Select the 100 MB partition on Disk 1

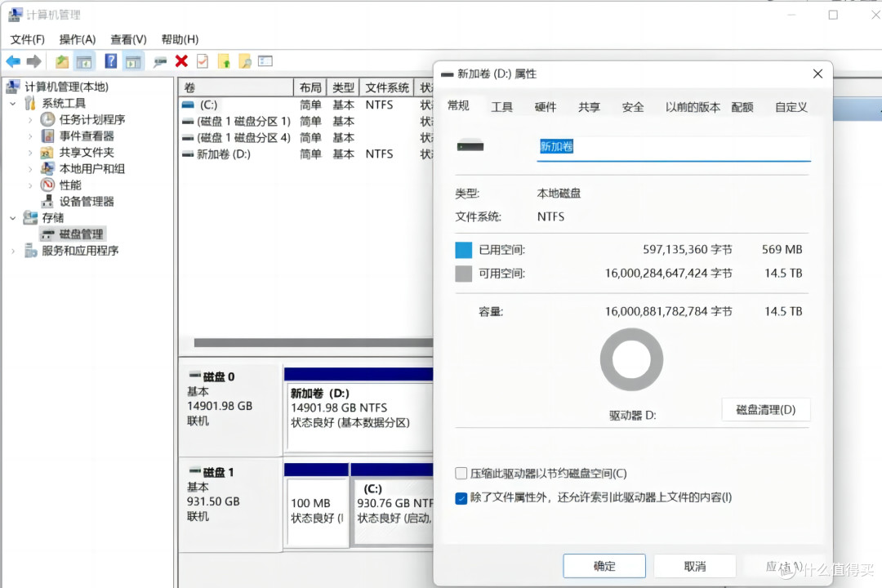[x=317, y=511]
